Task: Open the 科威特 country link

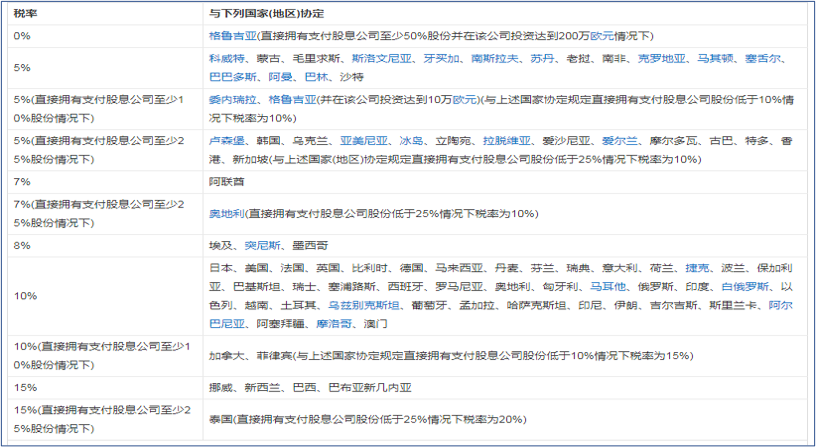Action: 227,58
